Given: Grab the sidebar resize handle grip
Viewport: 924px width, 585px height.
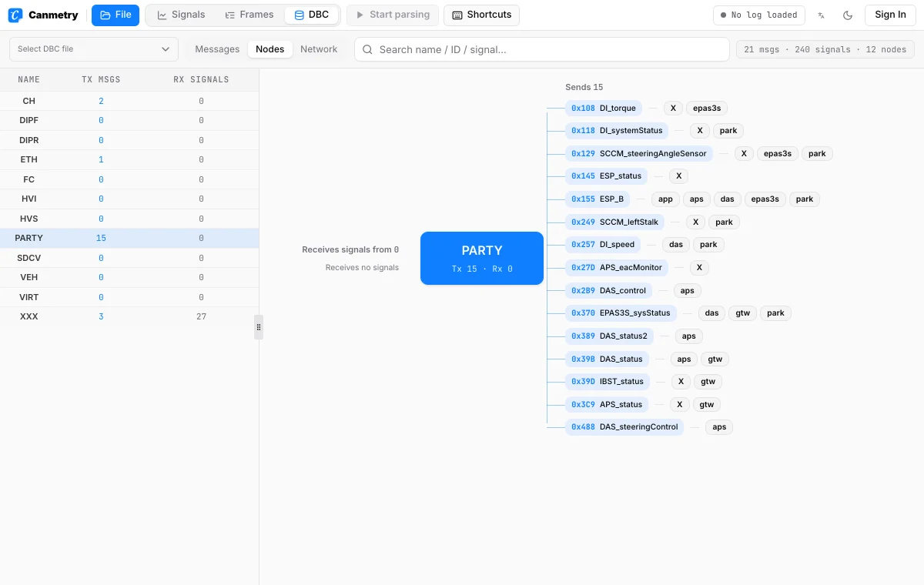Looking at the screenshot, I should pos(259,327).
